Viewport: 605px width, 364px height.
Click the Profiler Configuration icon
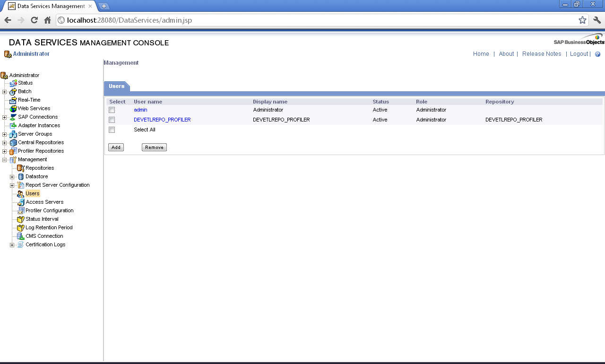click(x=21, y=211)
